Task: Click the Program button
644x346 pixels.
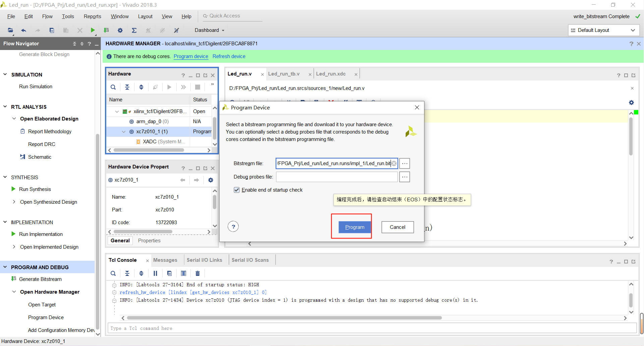Action: point(355,227)
